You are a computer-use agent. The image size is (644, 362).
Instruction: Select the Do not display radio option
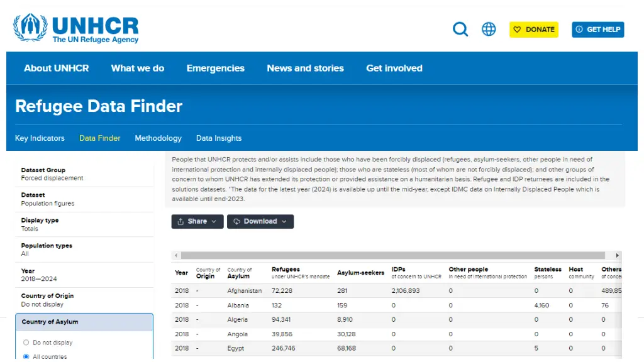point(26,343)
